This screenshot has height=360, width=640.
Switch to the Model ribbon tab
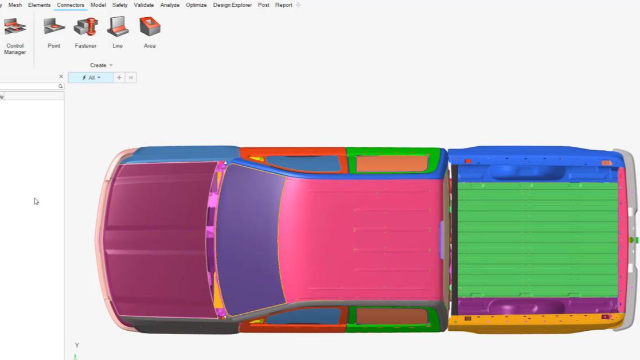(98, 5)
